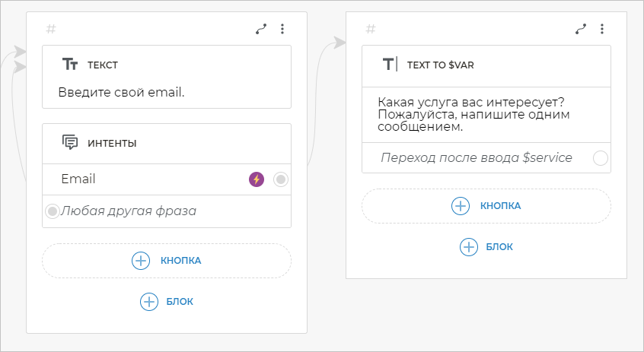
Task: Click the Intents speech bubble icon
Action: click(x=70, y=142)
